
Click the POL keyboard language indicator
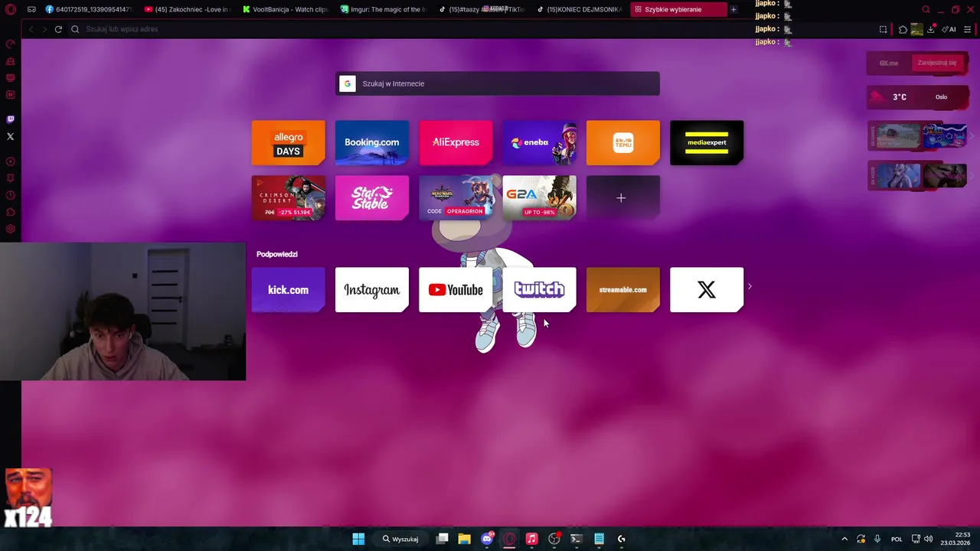point(897,539)
